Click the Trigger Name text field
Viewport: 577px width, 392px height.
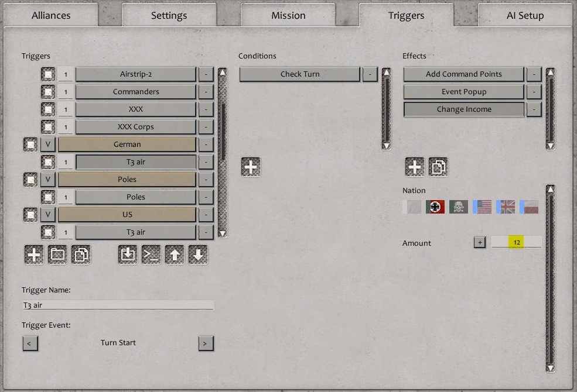118,305
